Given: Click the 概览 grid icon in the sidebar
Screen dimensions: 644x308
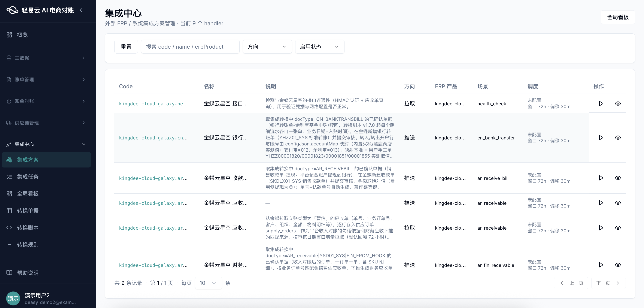Looking at the screenshot, I should (x=9, y=35).
